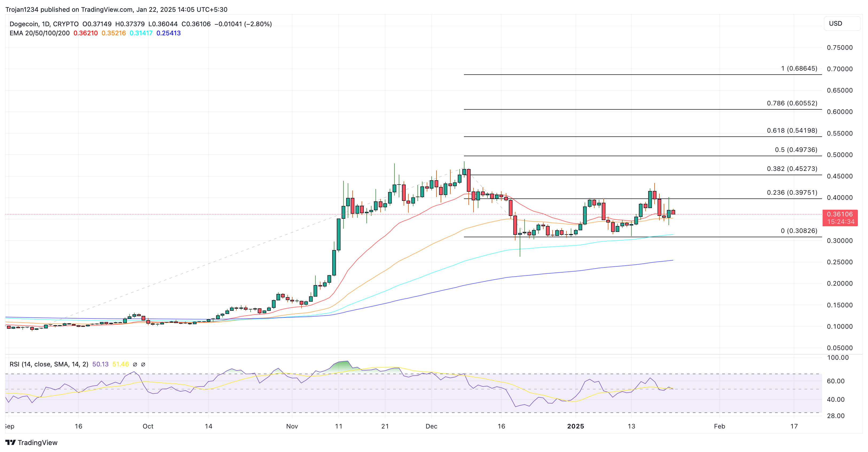This screenshot has width=868, height=452.
Task: Click the orange EMA 50 value 0.35216
Action: (114, 33)
